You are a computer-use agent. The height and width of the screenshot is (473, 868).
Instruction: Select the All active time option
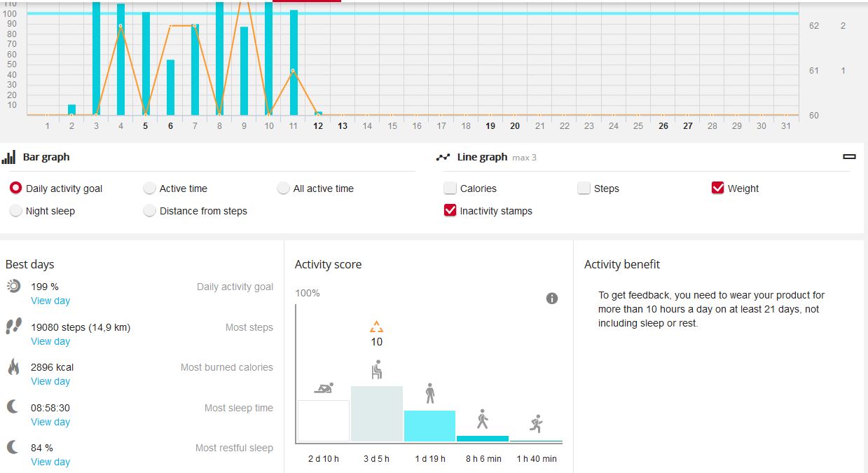click(283, 188)
